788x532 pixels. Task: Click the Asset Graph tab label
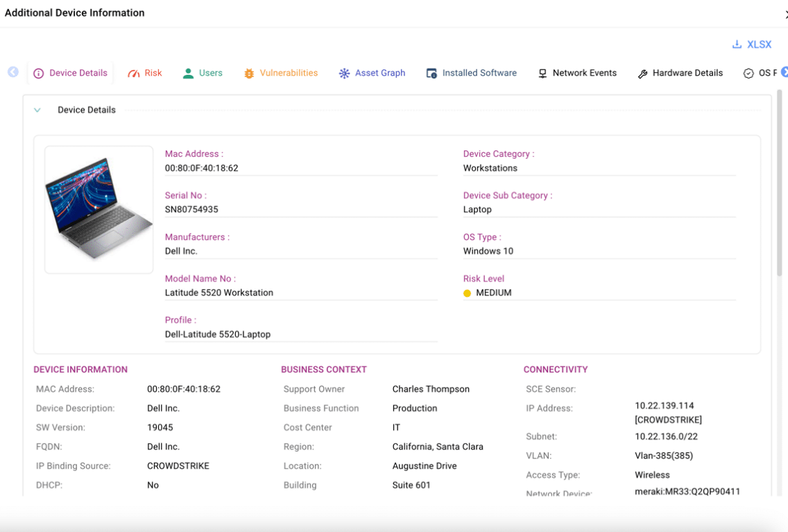380,73
